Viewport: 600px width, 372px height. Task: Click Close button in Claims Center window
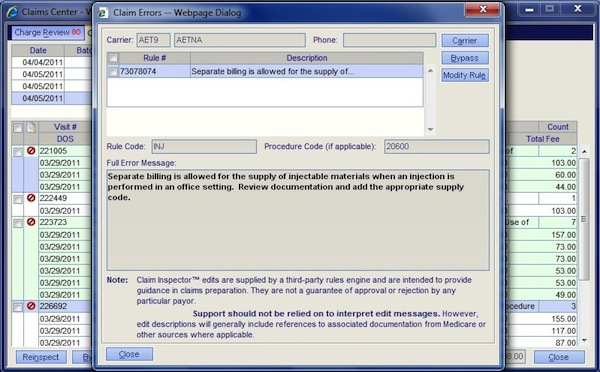559,357
